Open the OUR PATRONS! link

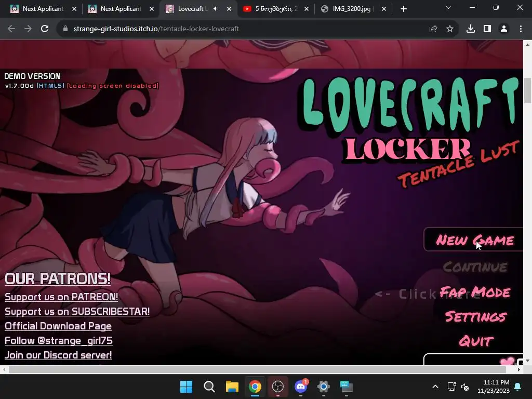58,279
